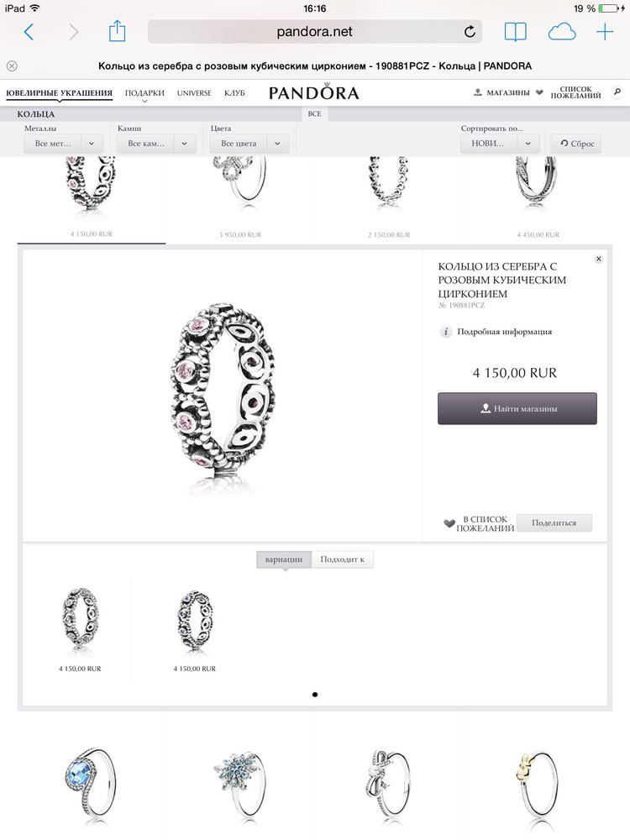Click the info icon beside Подробная информация

coord(446,332)
